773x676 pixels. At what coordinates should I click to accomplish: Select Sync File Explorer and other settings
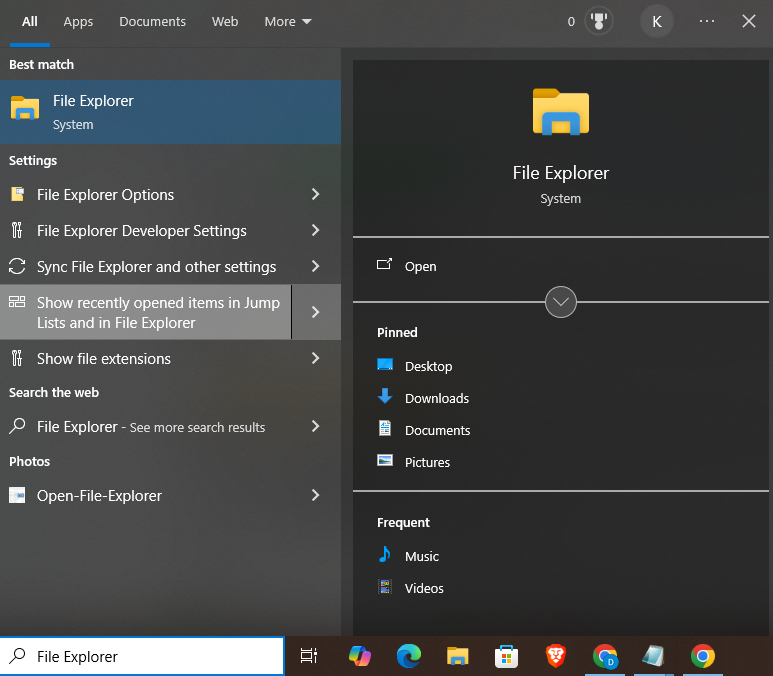tap(156, 267)
